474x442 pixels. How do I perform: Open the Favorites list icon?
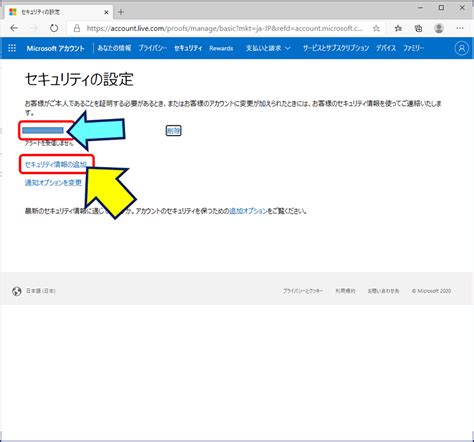(x=398, y=28)
